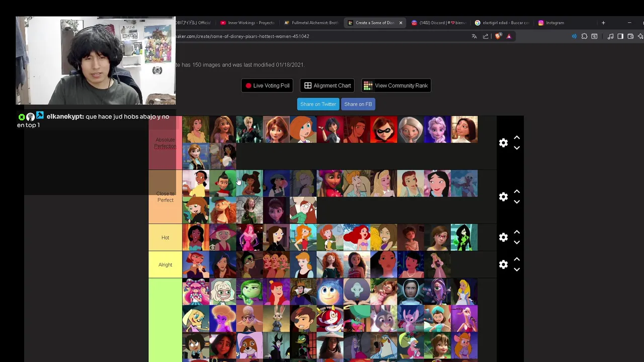Switch to the (1402) Discord tab
The height and width of the screenshot is (362, 644).
click(x=439, y=23)
